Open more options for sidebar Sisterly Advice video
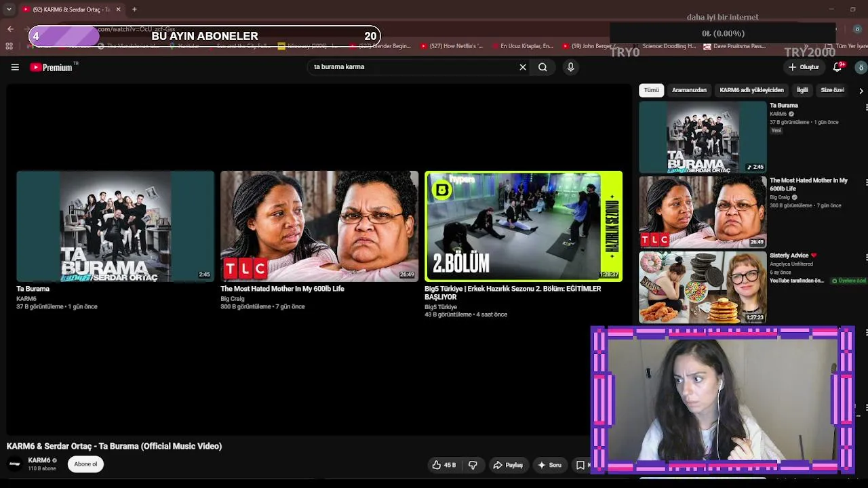The image size is (868, 488). (x=866, y=258)
